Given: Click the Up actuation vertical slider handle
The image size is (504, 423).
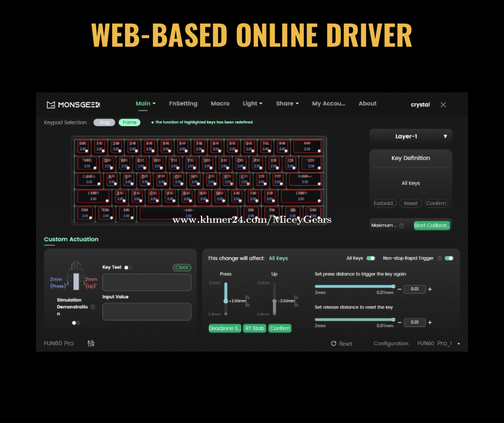Looking at the screenshot, I should pos(274,301).
